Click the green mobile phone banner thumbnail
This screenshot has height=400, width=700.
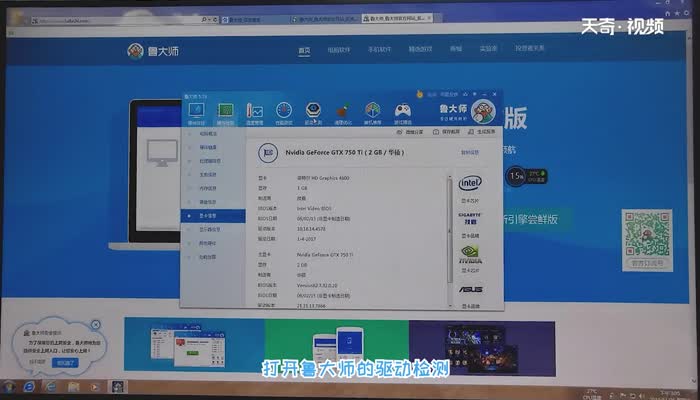(337, 346)
